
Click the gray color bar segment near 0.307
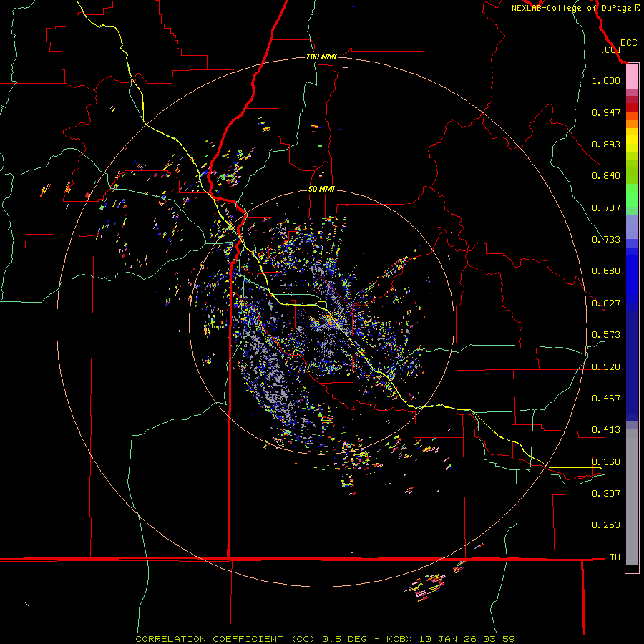click(632, 501)
